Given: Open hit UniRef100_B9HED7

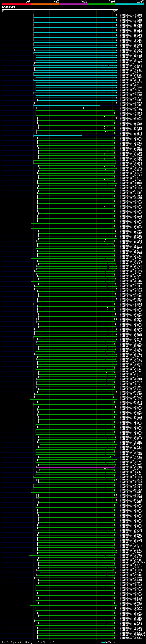Looking at the screenshot, I should tap(131, 27).
